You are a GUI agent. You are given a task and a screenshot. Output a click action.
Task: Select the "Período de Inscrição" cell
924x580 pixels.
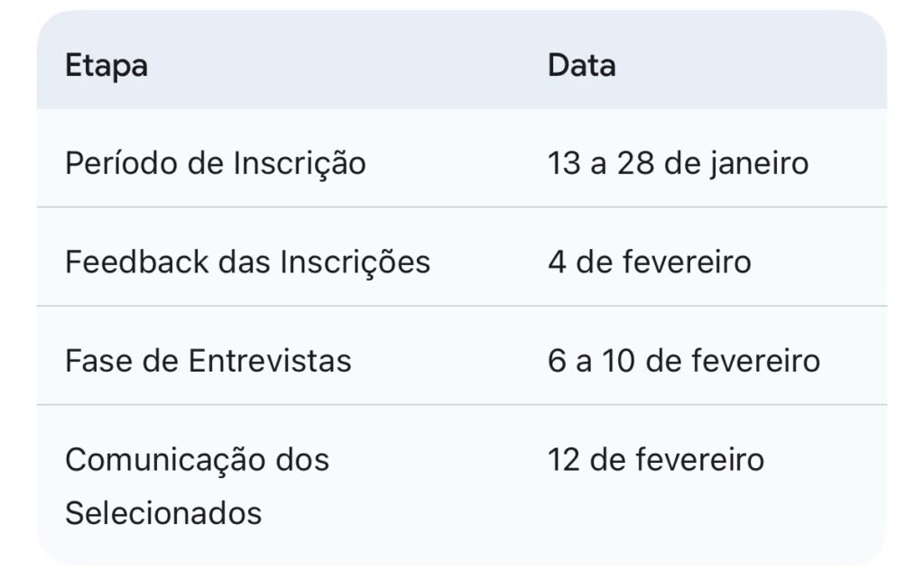coord(216,163)
